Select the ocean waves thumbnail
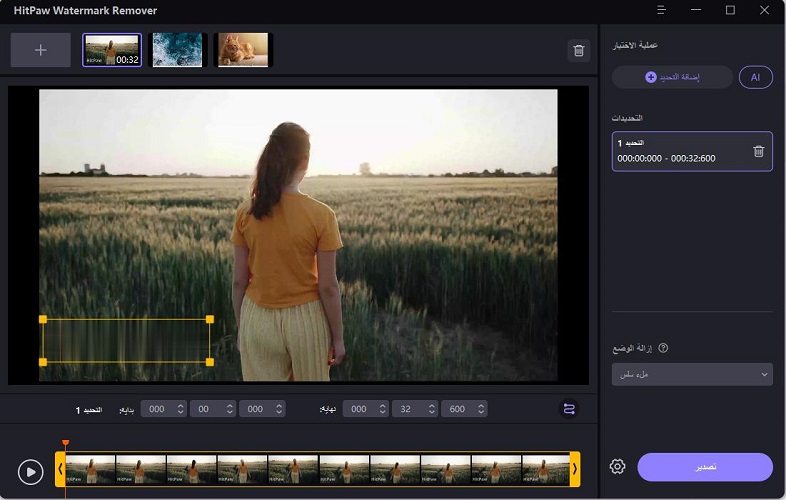The image size is (786, 500). tap(177, 50)
